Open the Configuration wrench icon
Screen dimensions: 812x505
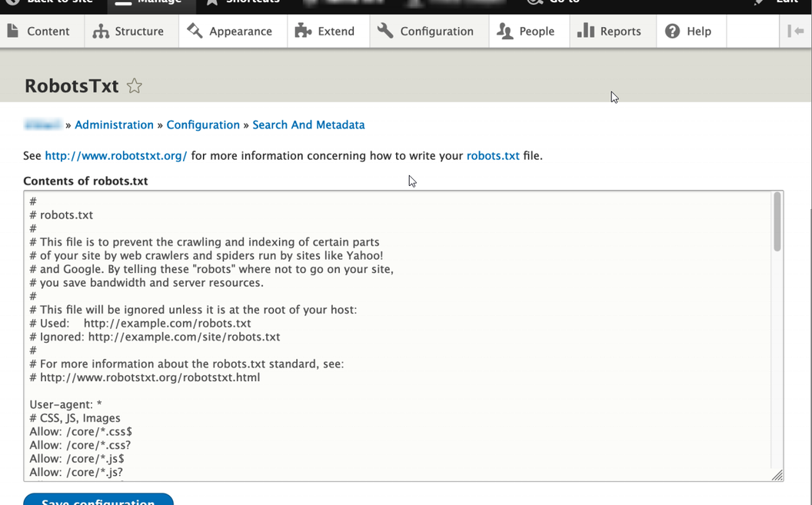384,31
